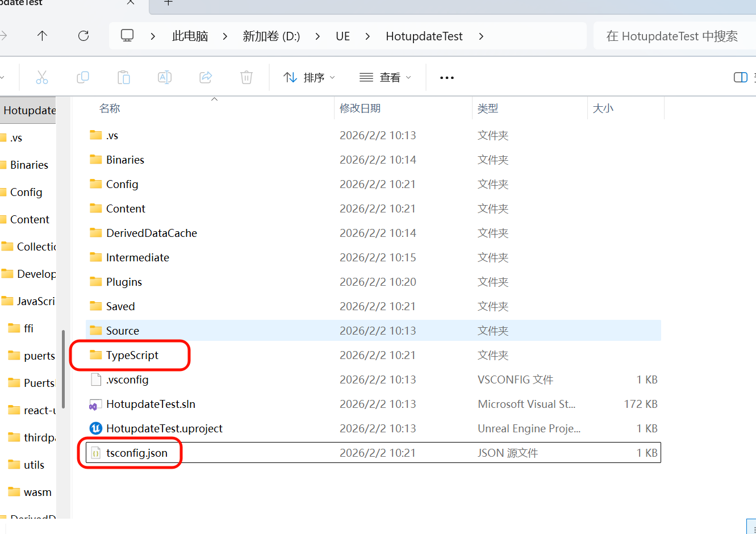Select the HotupdateTest.uproject file
The image size is (756, 534).
tap(164, 428)
